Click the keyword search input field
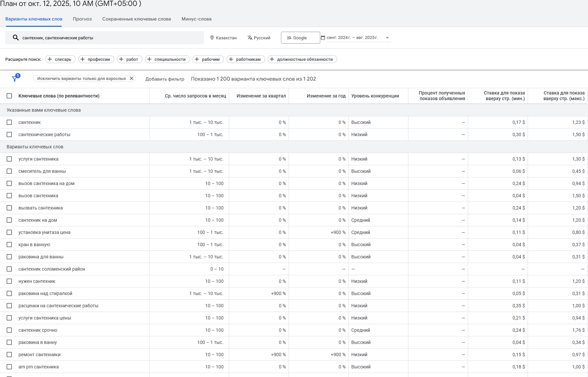This screenshot has width=588, height=377. click(109, 38)
